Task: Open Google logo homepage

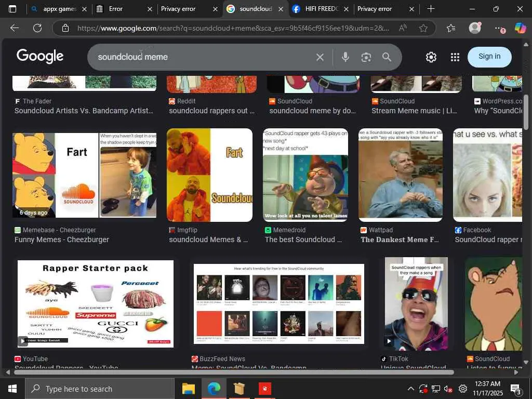Action: 40,56
